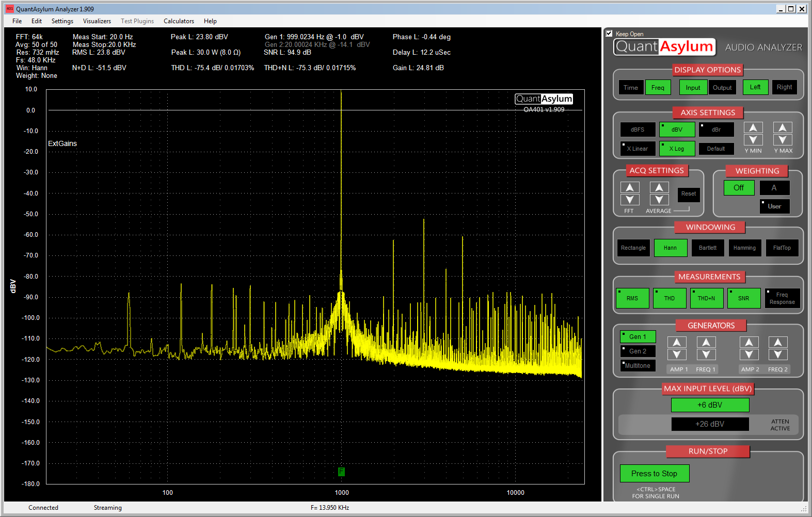The height and width of the screenshot is (517, 812).
Task: Increase Y MIN with the up arrow
Action: tap(753, 127)
